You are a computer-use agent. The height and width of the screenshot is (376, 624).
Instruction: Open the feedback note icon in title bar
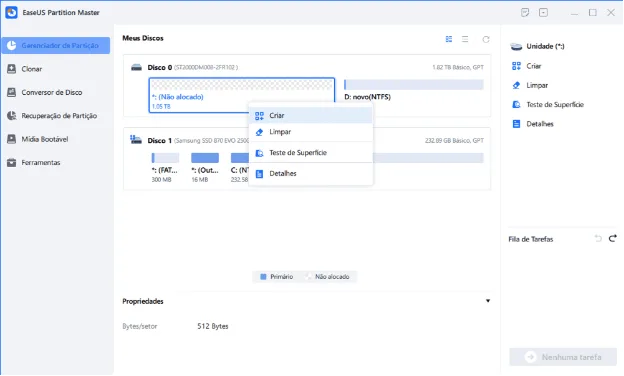525,12
